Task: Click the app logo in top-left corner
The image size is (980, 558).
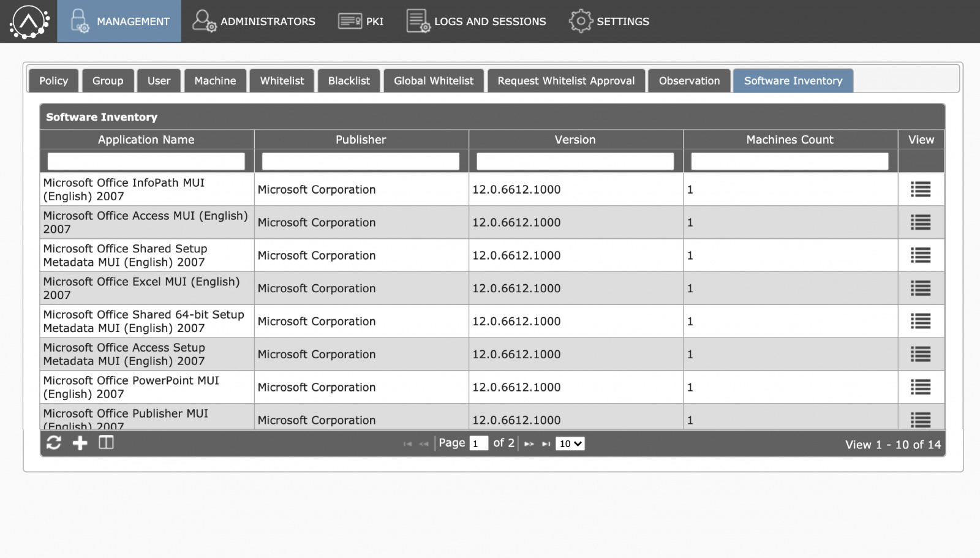Action: [29, 21]
